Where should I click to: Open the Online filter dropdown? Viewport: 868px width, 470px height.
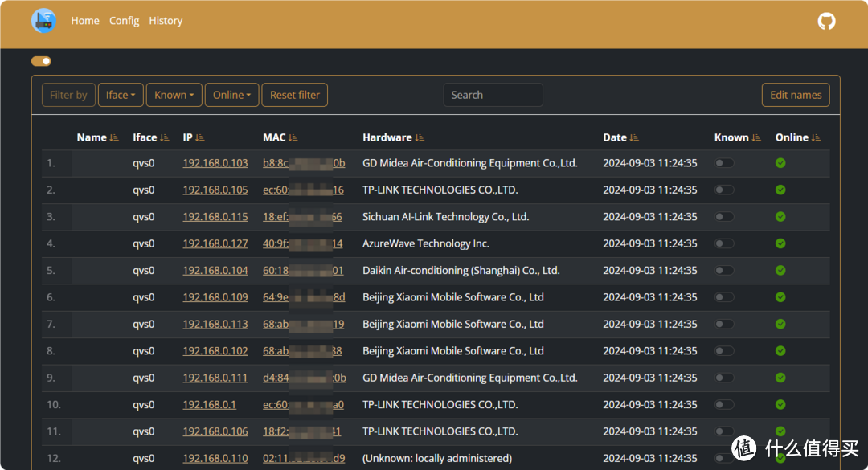231,95
